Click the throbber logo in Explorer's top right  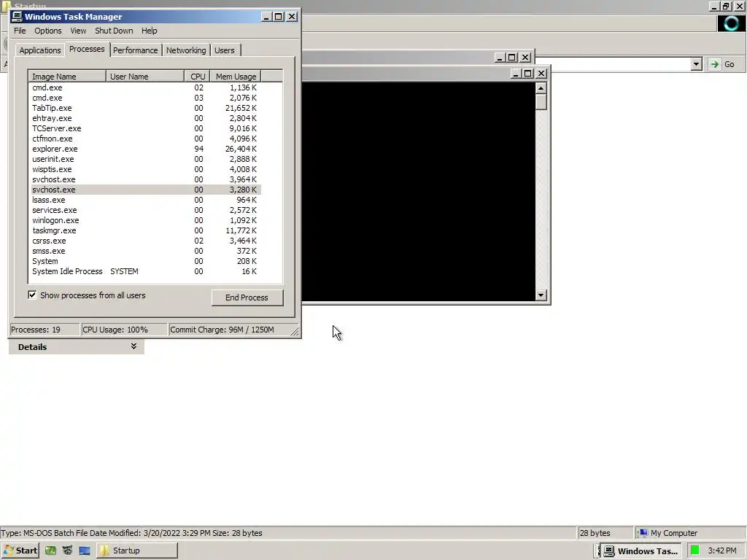coord(731,23)
